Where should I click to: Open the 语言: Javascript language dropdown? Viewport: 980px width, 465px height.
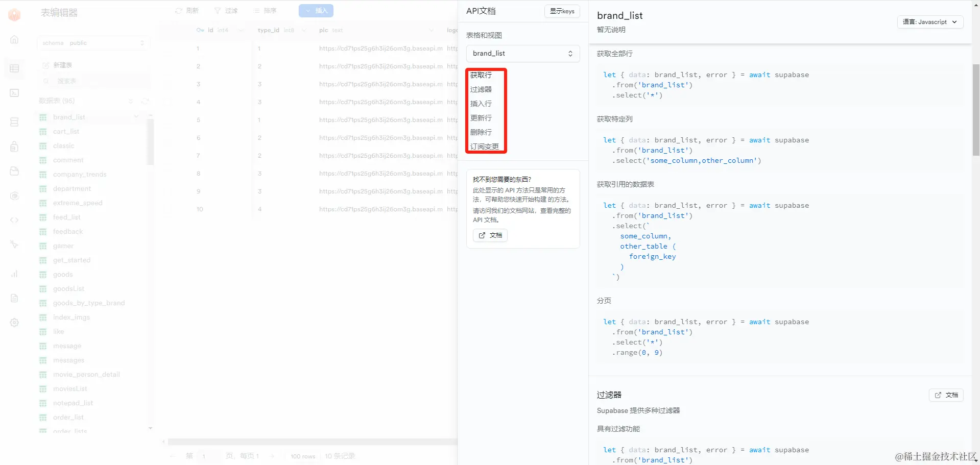point(930,22)
